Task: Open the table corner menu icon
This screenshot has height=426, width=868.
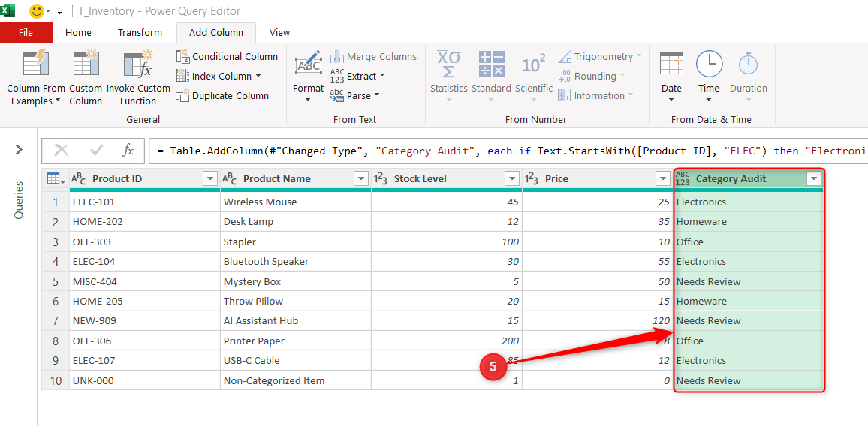Action: [56, 178]
